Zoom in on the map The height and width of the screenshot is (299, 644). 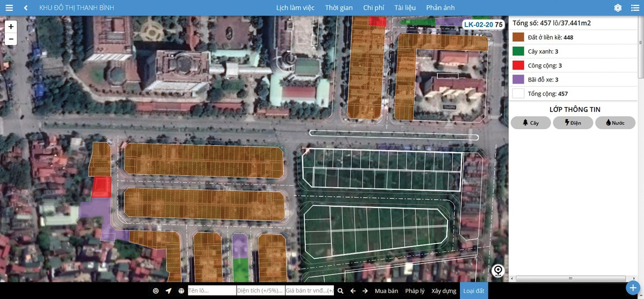pos(11,26)
